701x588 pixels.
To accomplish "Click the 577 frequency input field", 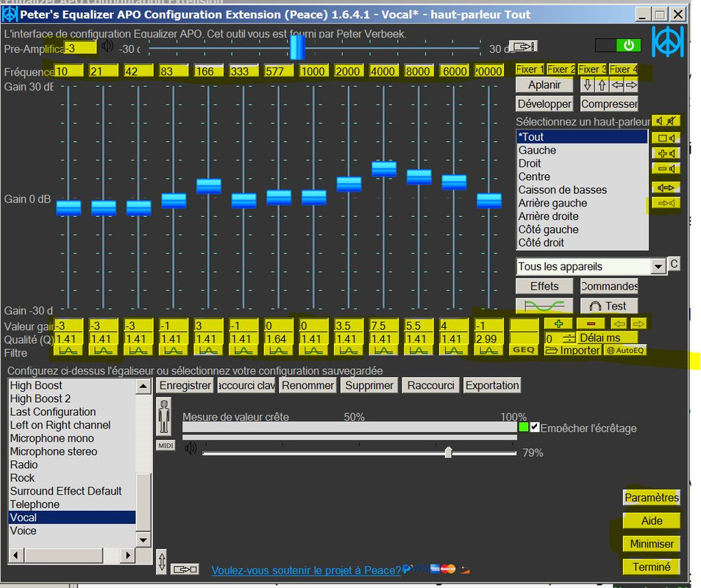I will [x=279, y=71].
